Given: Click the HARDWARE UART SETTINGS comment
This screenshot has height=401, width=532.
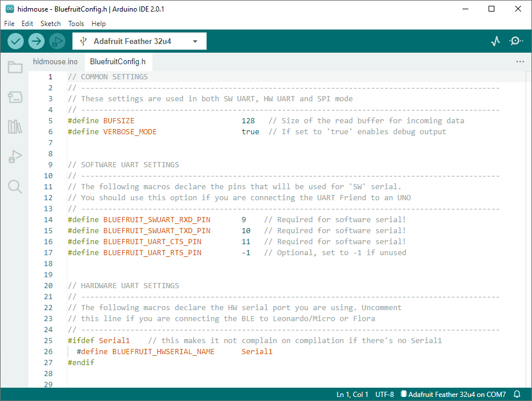Looking at the screenshot, I should click(123, 286).
